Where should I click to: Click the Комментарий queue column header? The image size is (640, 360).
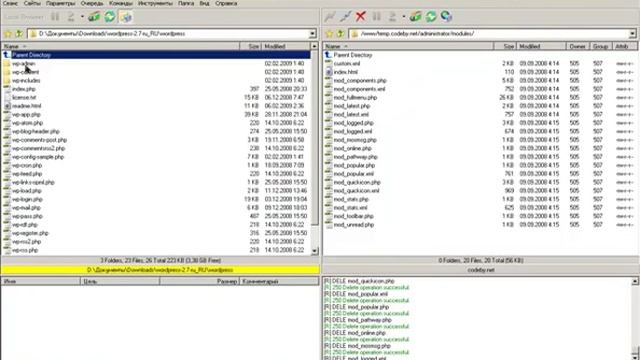tap(279, 281)
